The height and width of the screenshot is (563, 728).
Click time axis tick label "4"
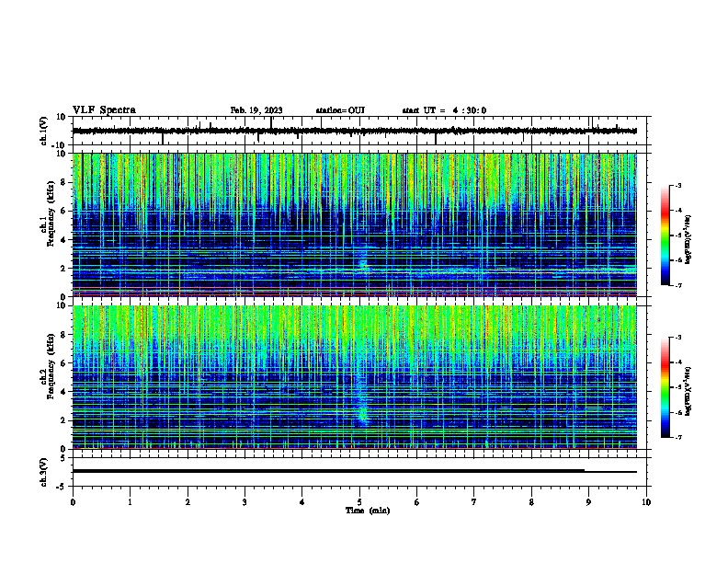click(x=302, y=502)
